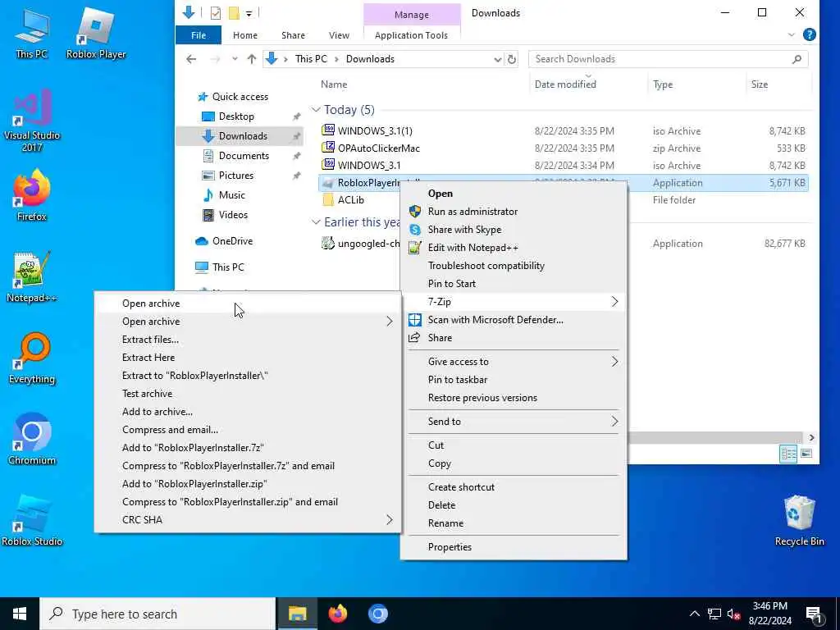Select Run as administrator
840x630 pixels.
[x=514, y=211]
